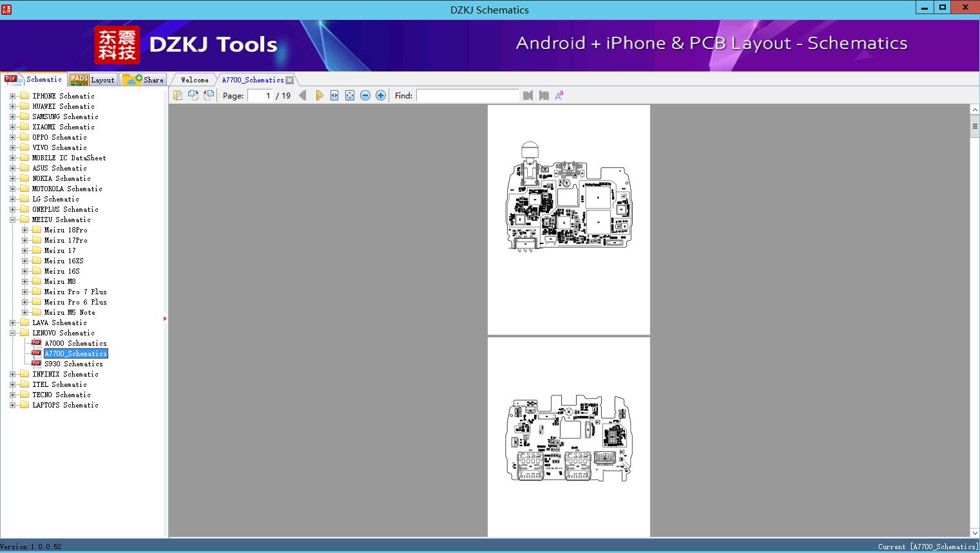Click the find-previous icon beside Find box

[528, 95]
